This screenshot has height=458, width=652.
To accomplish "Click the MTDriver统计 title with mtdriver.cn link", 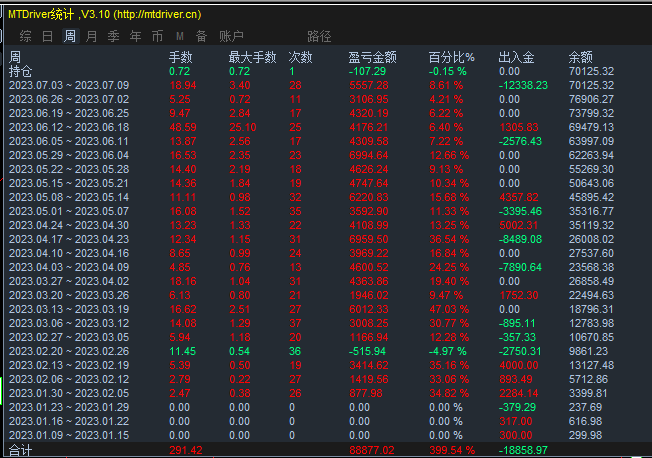I will pyautogui.click(x=105, y=15).
